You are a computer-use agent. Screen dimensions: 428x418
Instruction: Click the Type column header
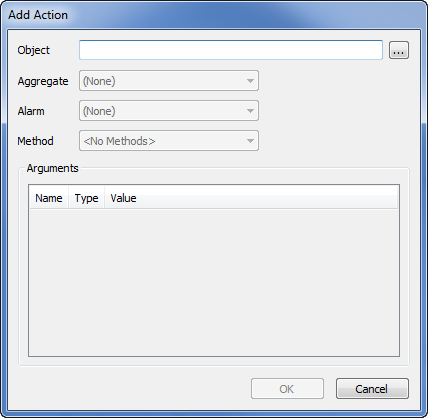click(87, 198)
